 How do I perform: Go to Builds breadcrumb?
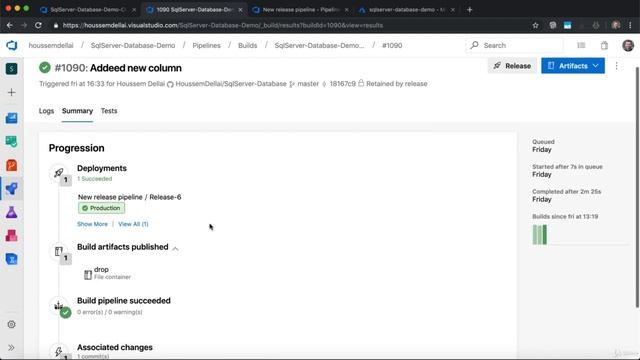pos(248,45)
